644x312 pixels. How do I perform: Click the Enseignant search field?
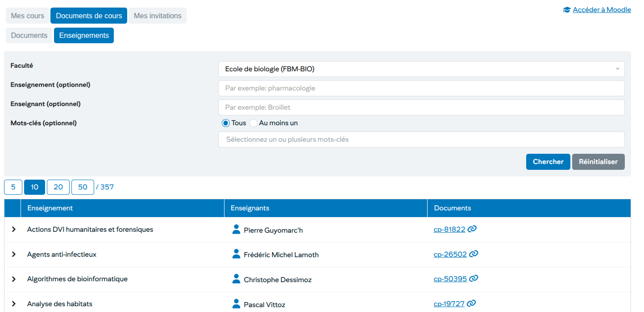tap(421, 107)
